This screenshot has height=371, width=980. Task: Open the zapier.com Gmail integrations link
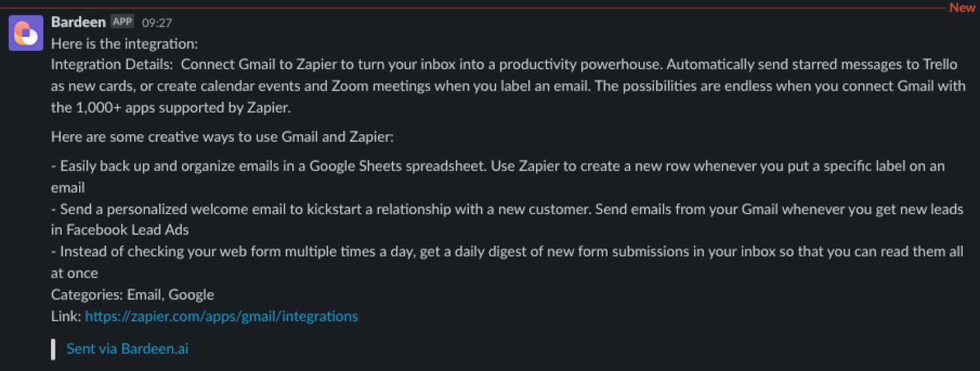click(x=221, y=317)
